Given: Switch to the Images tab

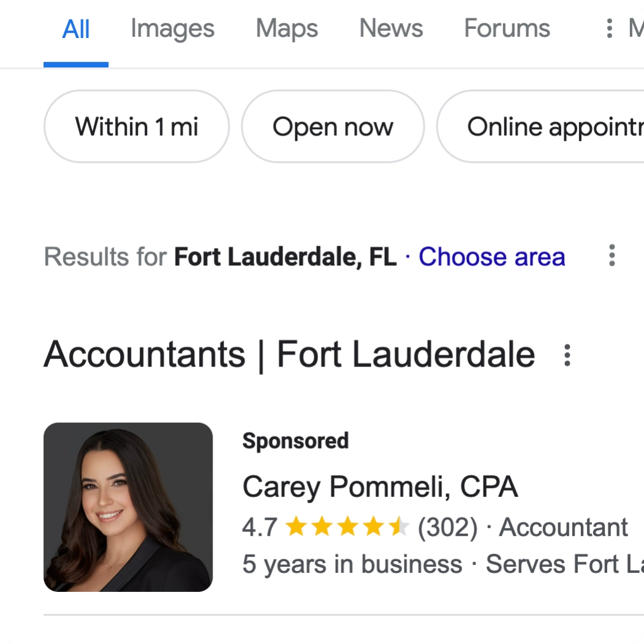Looking at the screenshot, I should click(172, 29).
